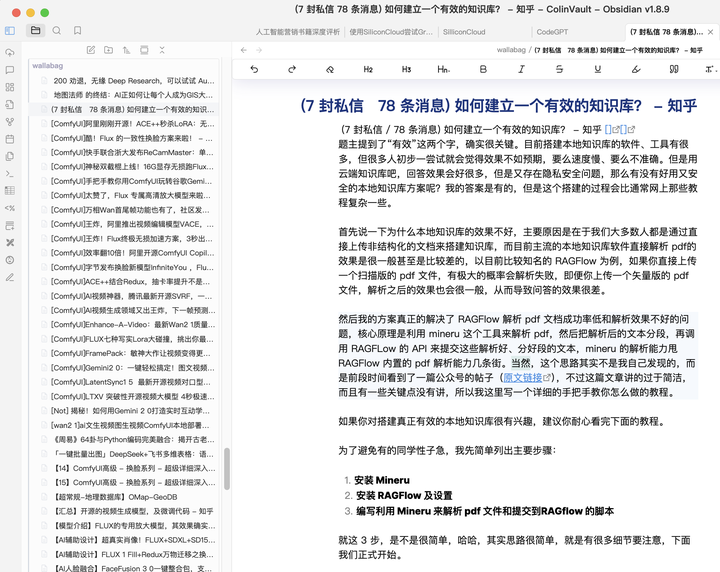Click list item 安装 RAGFlow 及设置
The height and width of the screenshot is (572, 720).
tap(404, 495)
